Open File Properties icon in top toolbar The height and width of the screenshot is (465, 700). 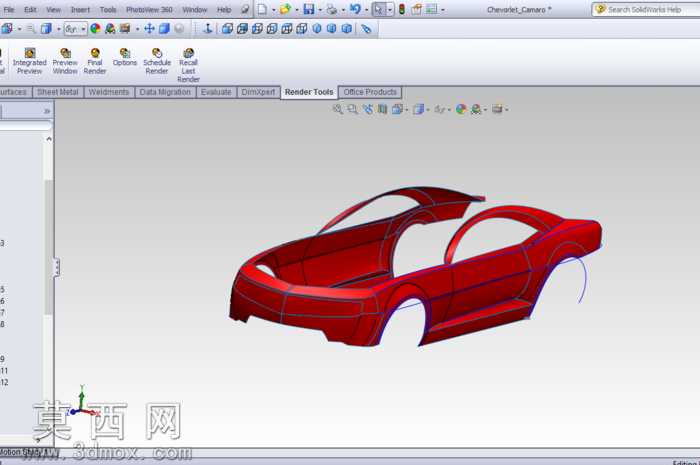click(x=416, y=9)
